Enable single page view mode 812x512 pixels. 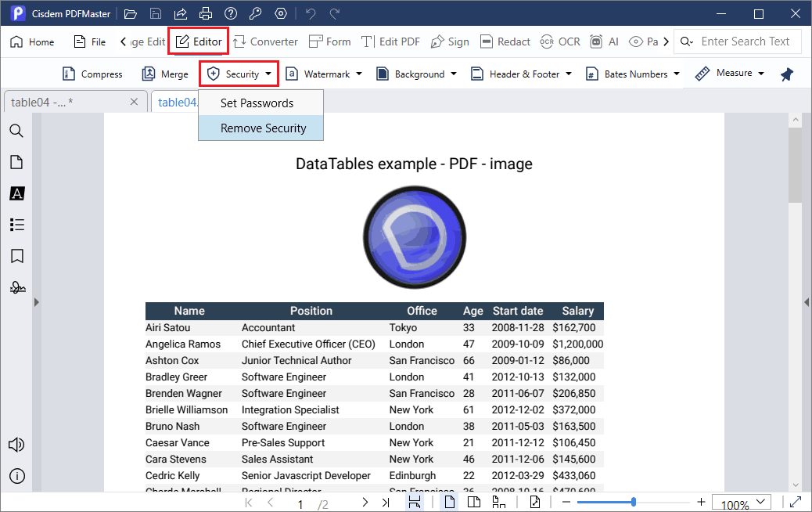(x=451, y=502)
